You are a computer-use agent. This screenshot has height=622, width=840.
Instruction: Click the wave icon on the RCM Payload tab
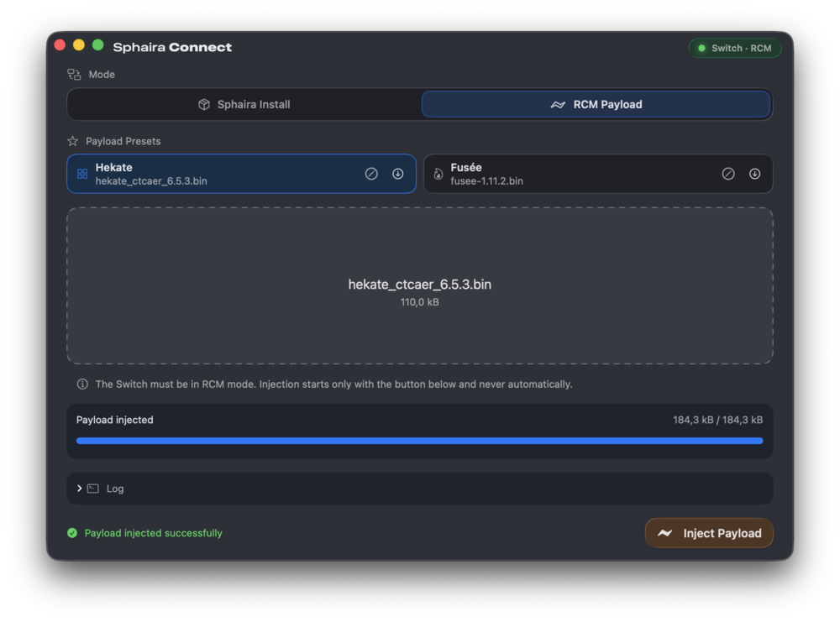pos(558,104)
